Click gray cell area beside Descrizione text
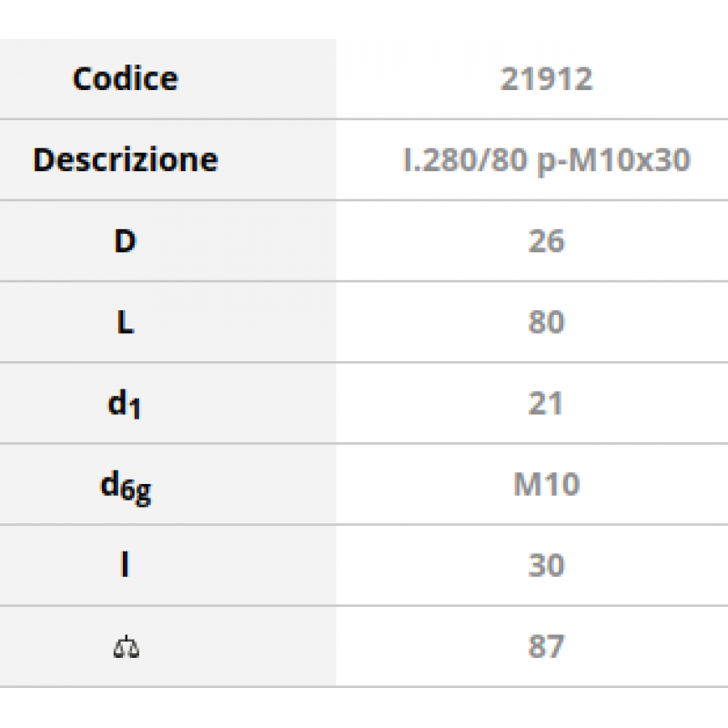The image size is (728, 728). [x=278, y=160]
